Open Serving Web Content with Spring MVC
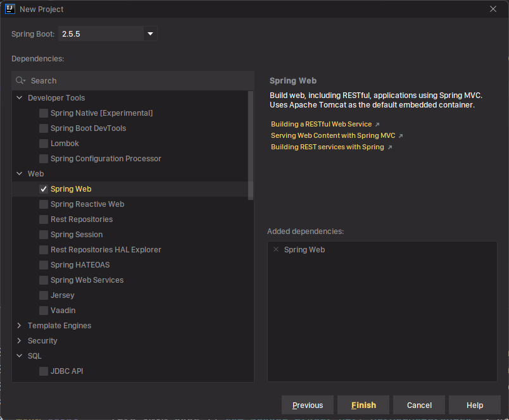The image size is (509, 420). (x=333, y=135)
